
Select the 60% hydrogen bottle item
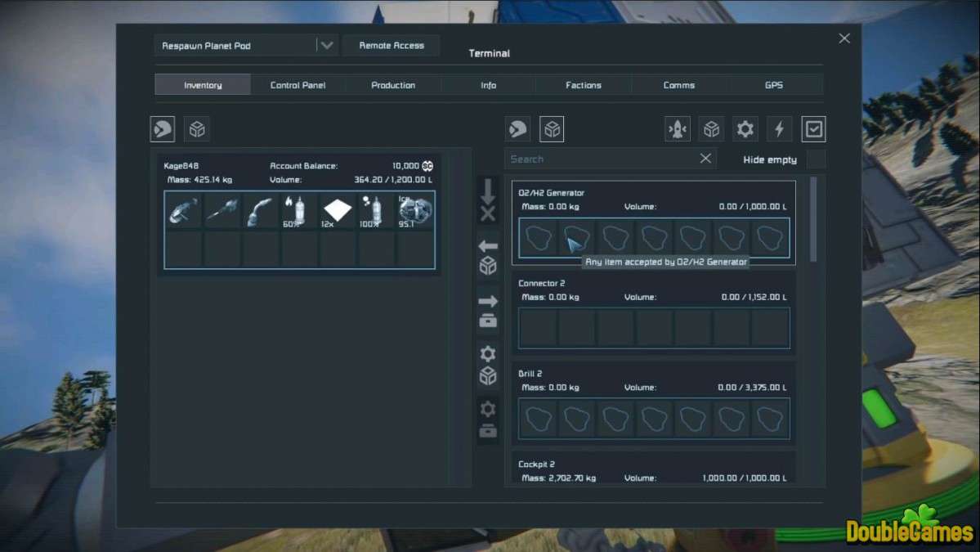(x=297, y=211)
